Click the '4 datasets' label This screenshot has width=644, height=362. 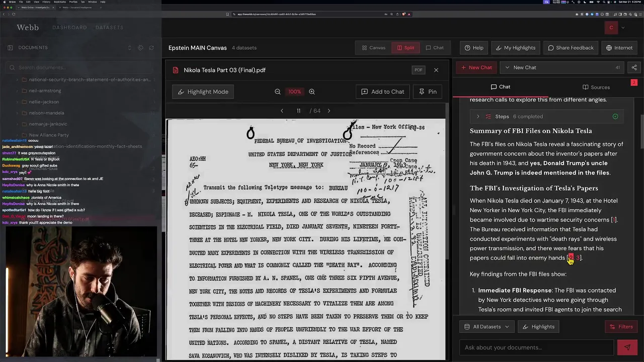click(x=244, y=48)
